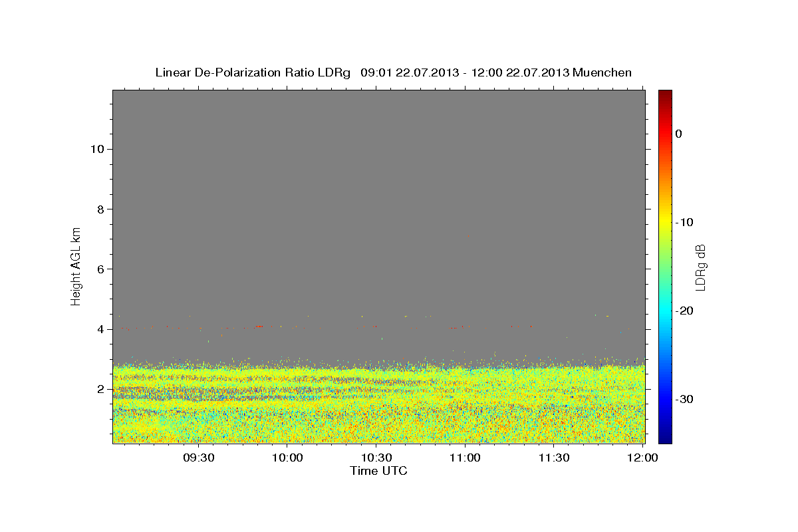
Task: Click the isolated red dot near 7 km at 11:00
Action: coord(469,235)
